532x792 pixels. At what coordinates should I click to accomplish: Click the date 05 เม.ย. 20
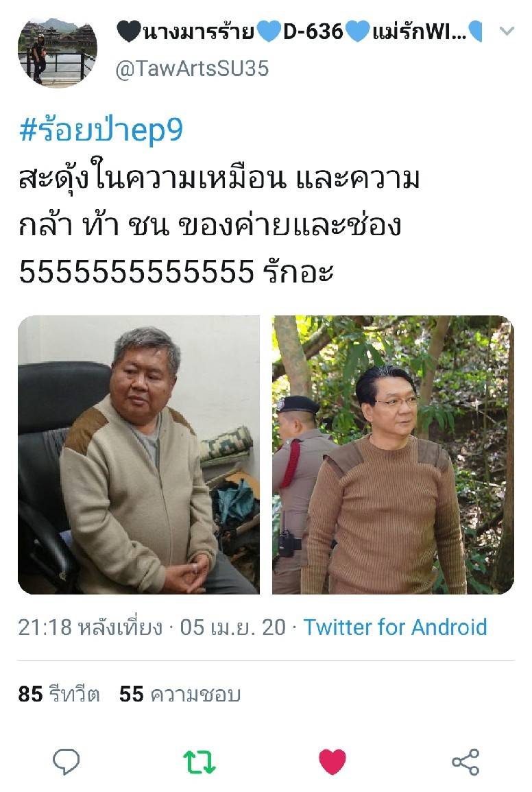(x=233, y=627)
